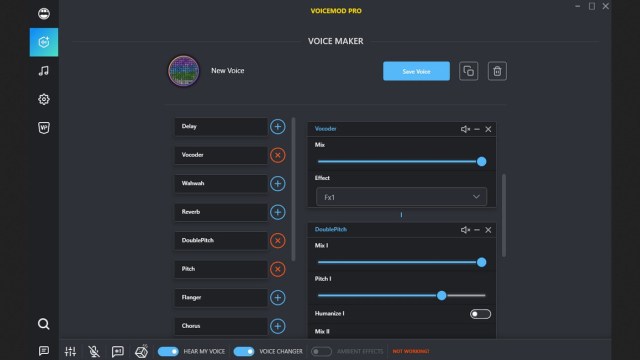Mute the DoublePitch effect panel
Screen dimensions: 640x360
[465, 230]
